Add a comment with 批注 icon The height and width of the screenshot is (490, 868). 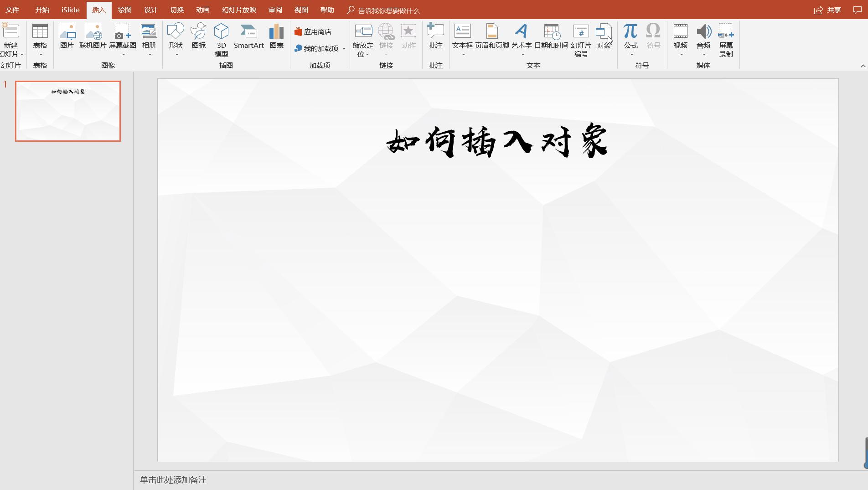(x=435, y=36)
